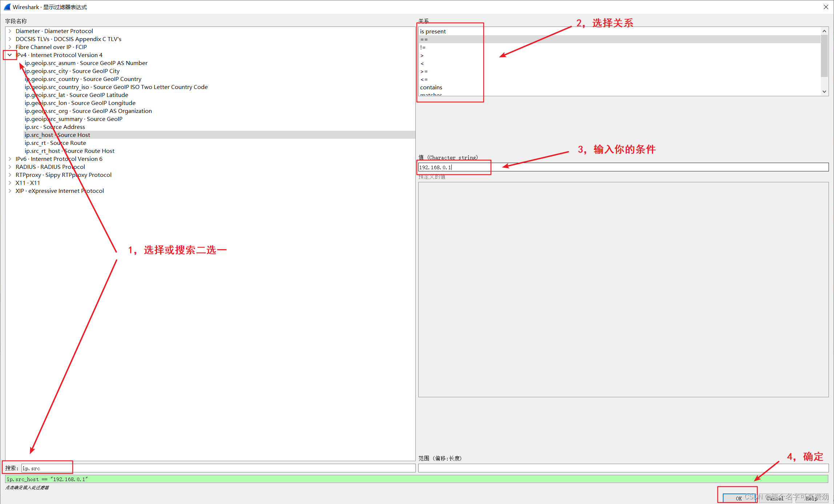Focus the range offset:length input
This screenshot has height=504, width=834.
623,468
